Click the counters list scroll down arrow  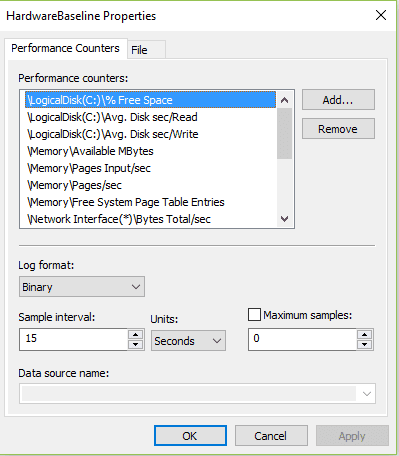coord(284,219)
